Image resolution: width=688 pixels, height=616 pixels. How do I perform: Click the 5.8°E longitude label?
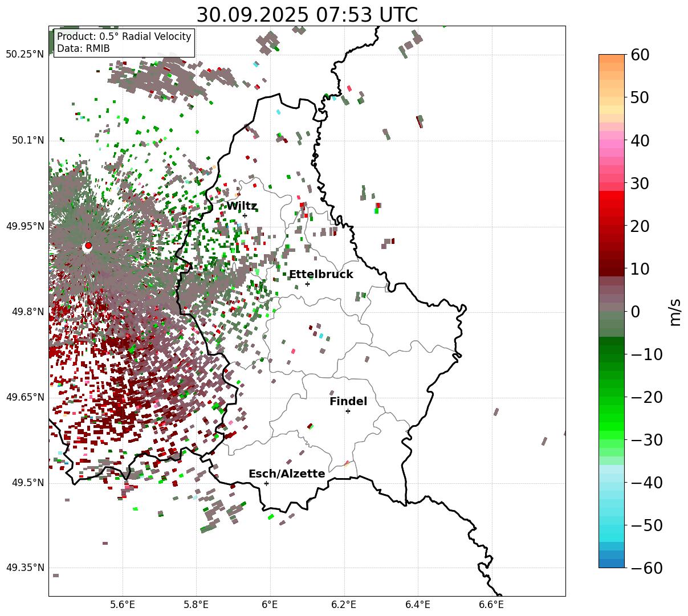pyautogui.click(x=196, y=605)
